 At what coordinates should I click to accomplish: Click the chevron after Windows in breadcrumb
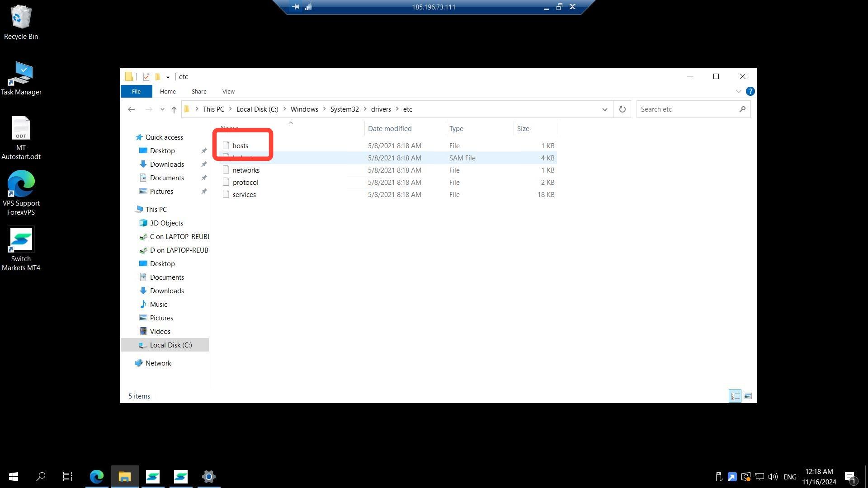[325, 109]
